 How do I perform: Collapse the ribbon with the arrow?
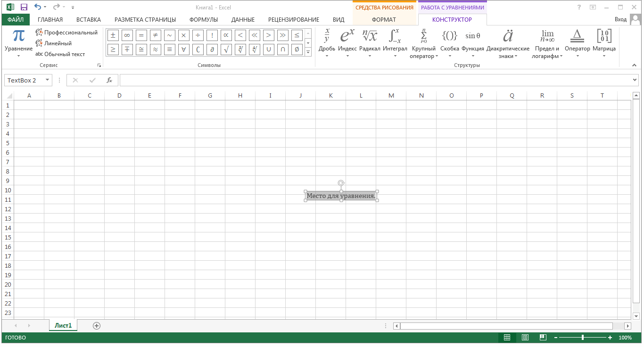coord(635,65)
